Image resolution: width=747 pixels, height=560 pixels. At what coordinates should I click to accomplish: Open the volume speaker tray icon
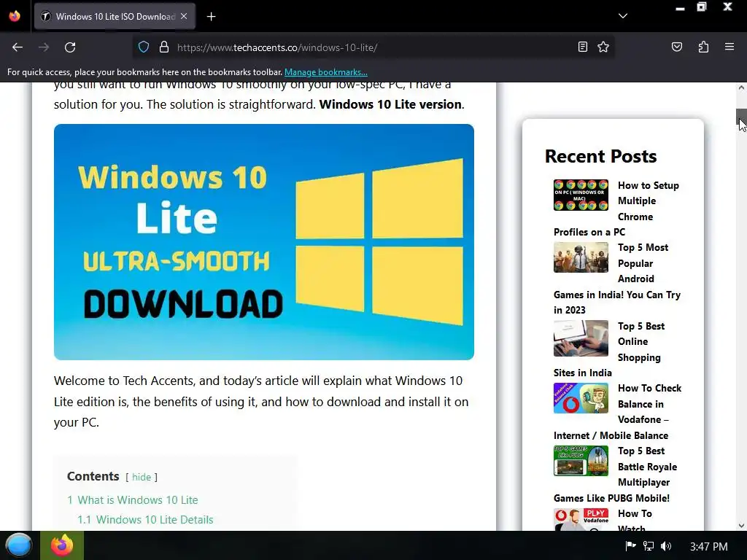point(666,546)
